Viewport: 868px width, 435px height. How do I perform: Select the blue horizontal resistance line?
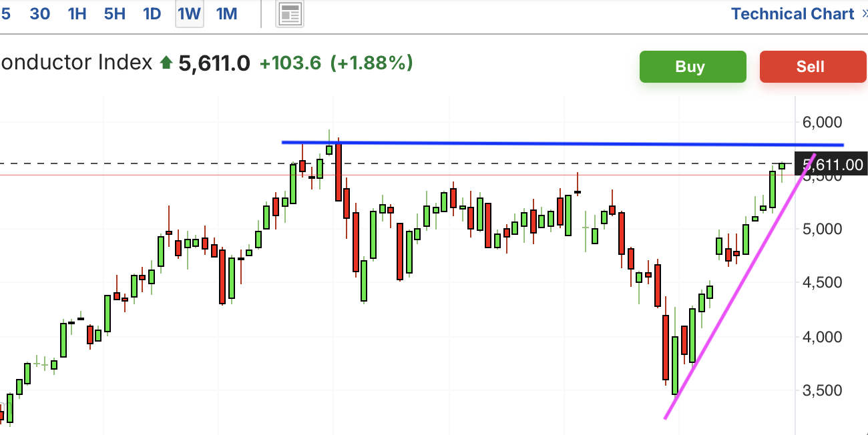tap(563, 143)
